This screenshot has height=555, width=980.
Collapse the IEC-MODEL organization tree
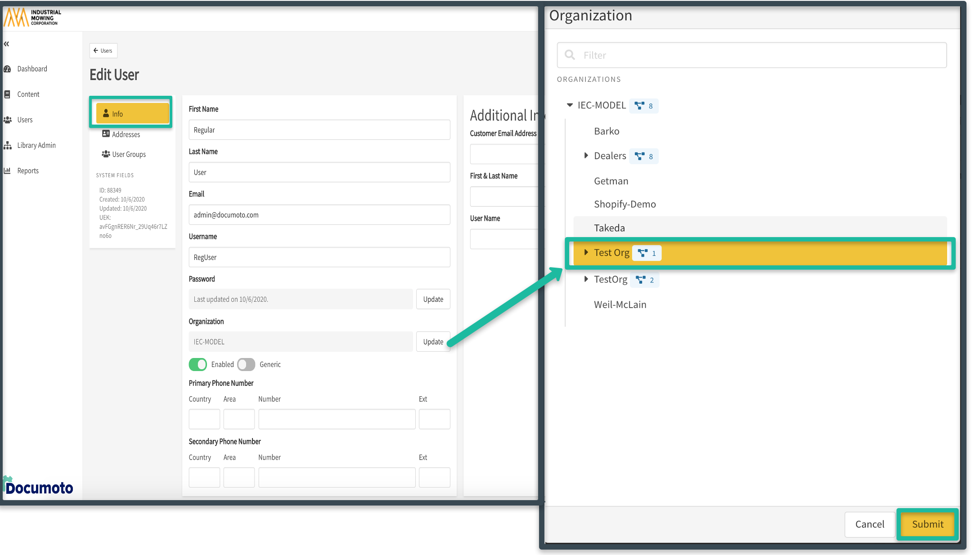[570, 105]
